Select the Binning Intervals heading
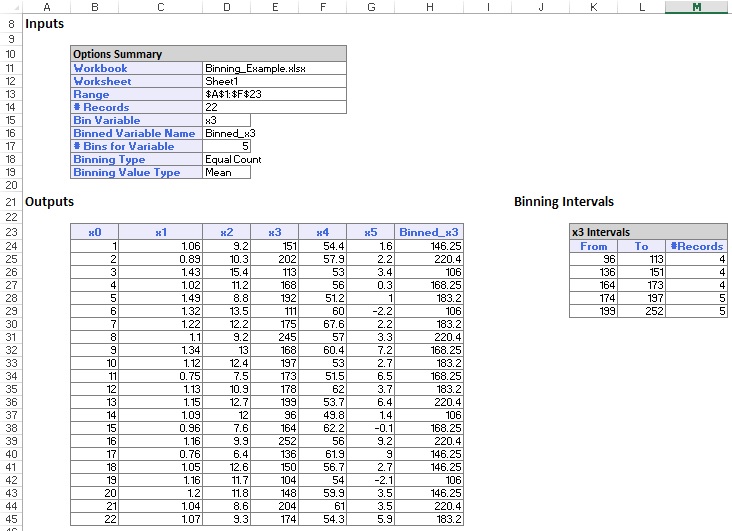Image resolution: width=732 pixels, height=531 pixels. (563, 201)
